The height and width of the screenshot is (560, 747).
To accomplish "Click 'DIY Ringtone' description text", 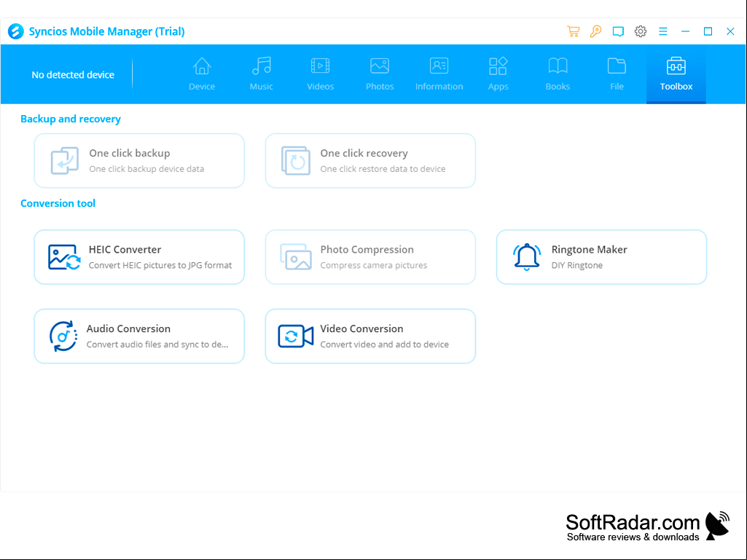I will coord(577,265).
